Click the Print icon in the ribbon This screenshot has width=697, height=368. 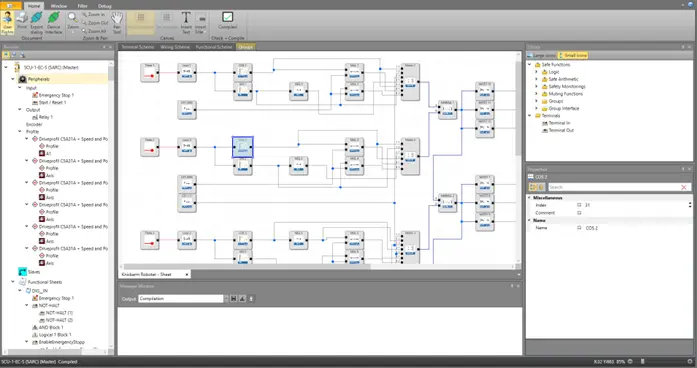22,21
